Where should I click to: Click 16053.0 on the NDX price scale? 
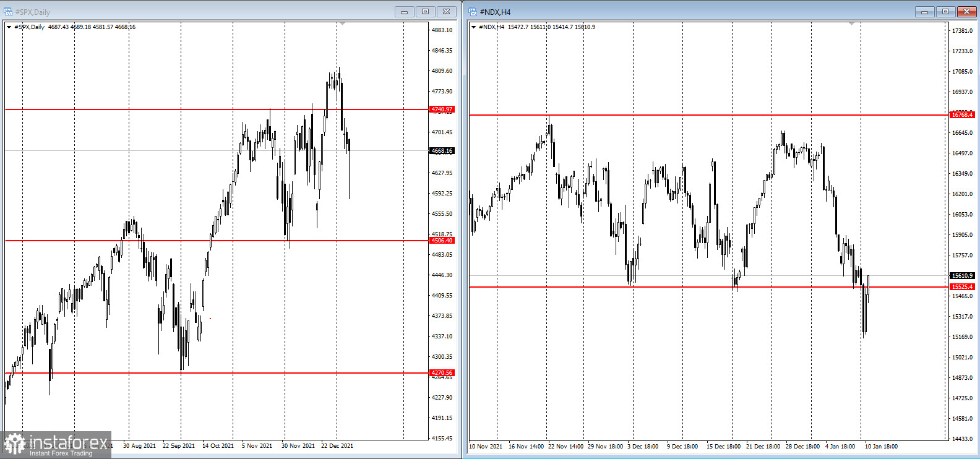(962, 215)
